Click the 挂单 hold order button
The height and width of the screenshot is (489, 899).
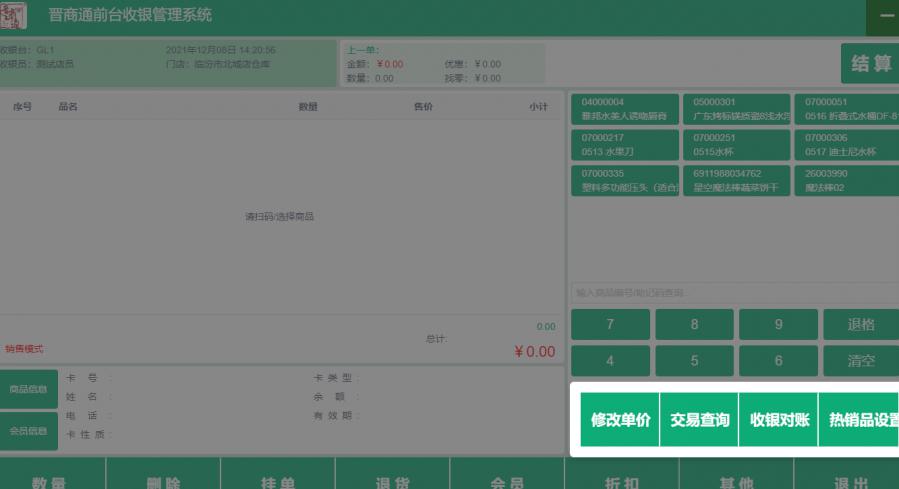tap(277, 479)
